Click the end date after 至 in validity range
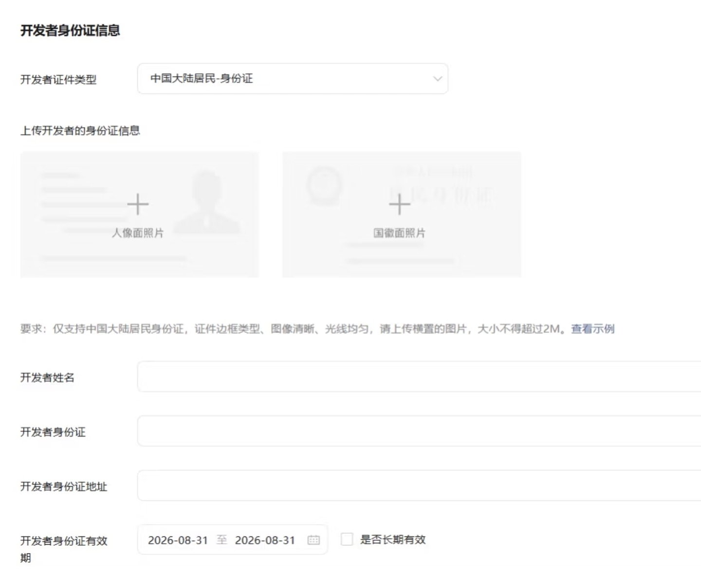The width and height of the screenshot is (701, 588). click(x=265, y=540)
